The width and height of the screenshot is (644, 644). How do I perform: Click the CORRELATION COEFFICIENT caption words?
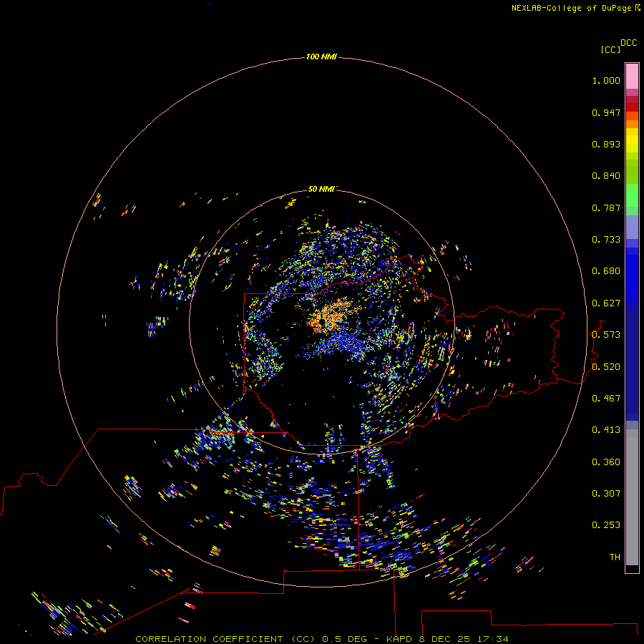click(x=209, y=639)
